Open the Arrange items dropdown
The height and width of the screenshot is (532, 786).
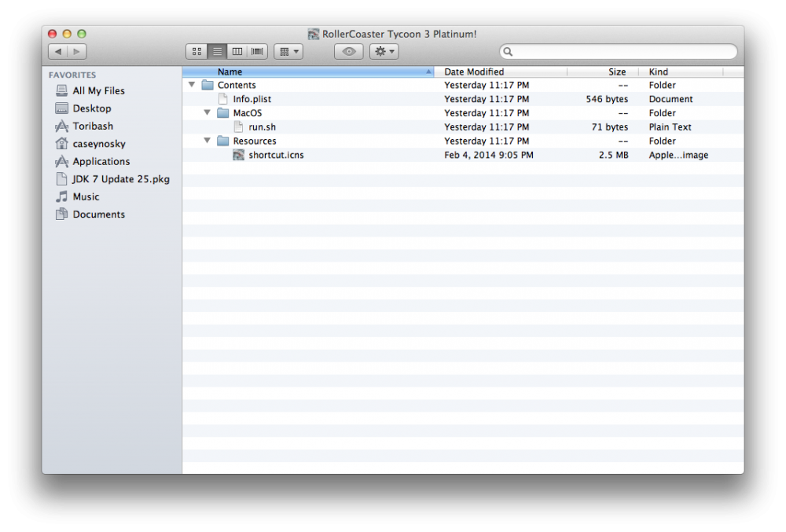click(x=288, y=52)
